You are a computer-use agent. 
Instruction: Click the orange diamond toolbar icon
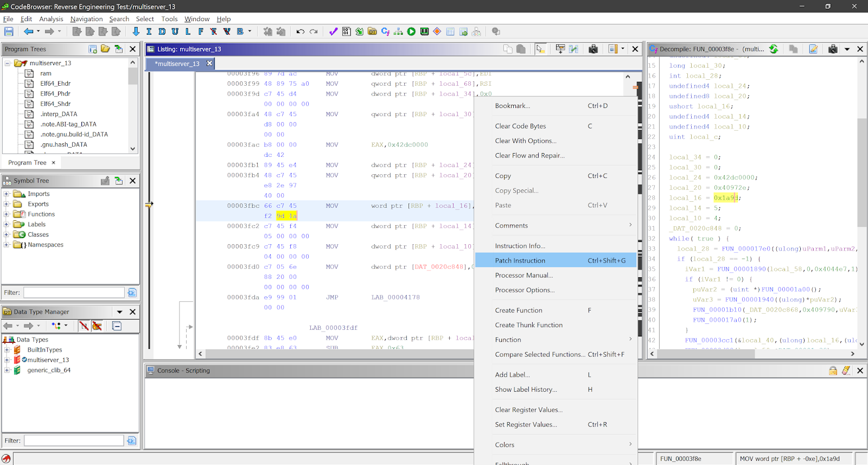coord(437,31)
